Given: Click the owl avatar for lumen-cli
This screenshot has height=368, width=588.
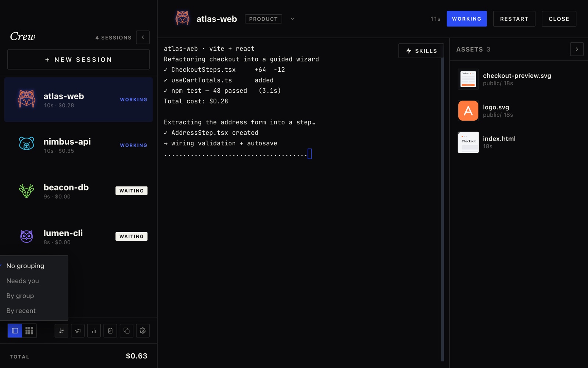Looking at the screenshot, I should pos(26,236).
